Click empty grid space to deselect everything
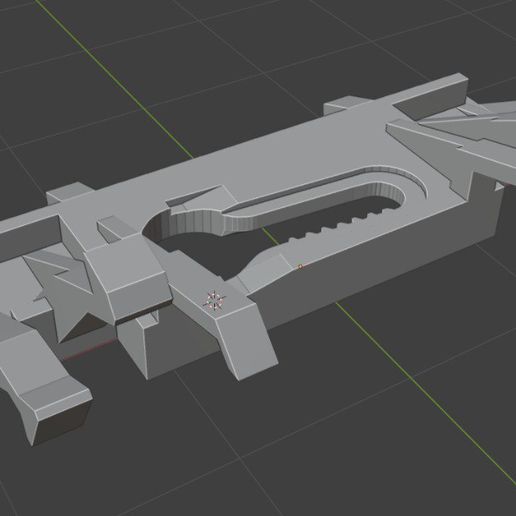 pyautogui.click(x=367, y=433)
